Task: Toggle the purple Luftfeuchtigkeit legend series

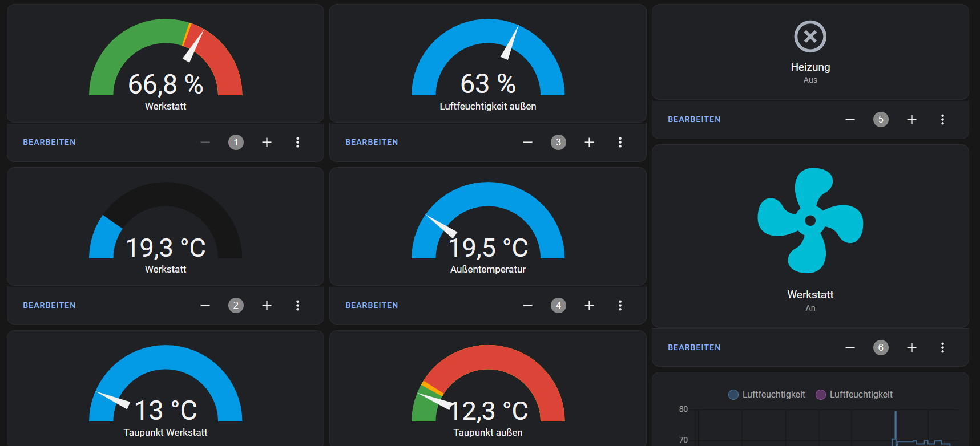Action: tap(854, 394)
